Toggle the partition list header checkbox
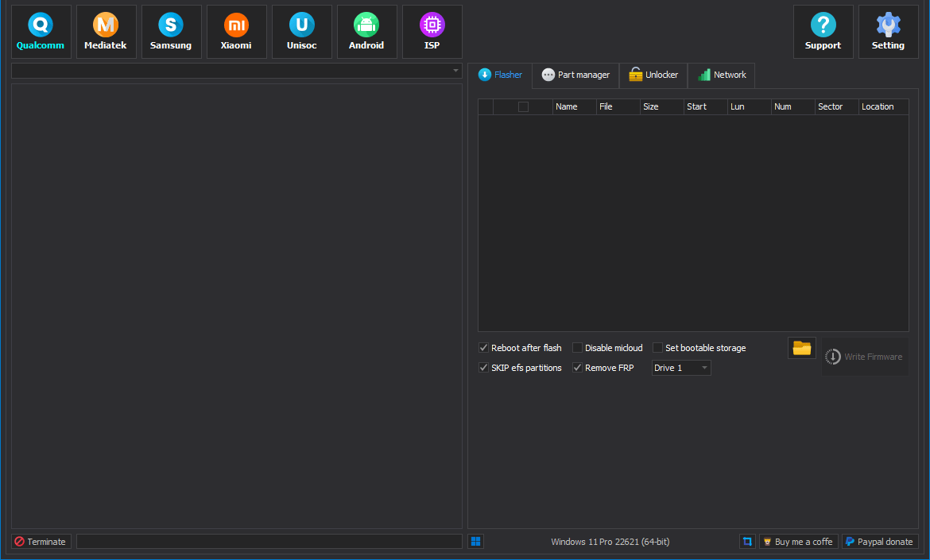The image size is (930, 560). click(x=525, y=106)
